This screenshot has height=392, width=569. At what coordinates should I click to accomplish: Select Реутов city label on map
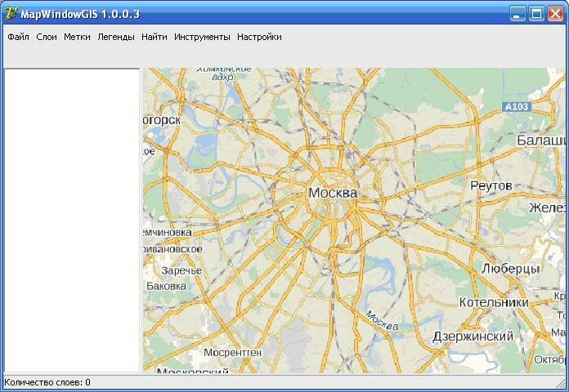point(491,186)
